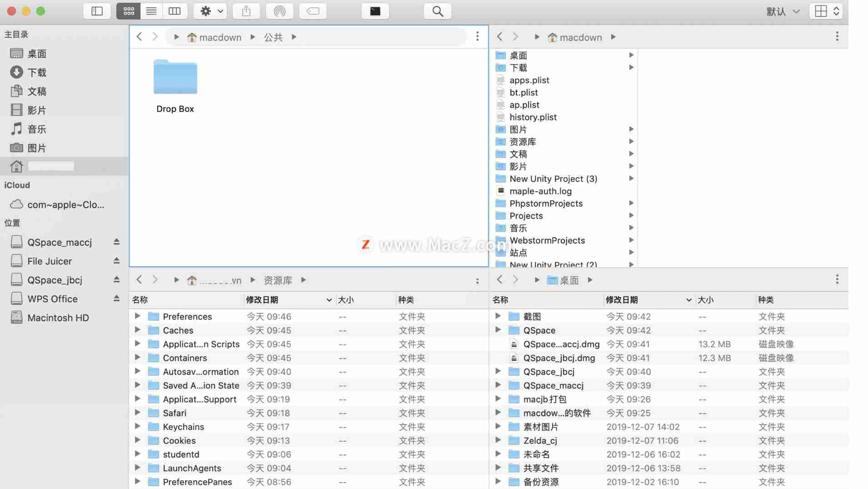The height and width of the screenshot is (489, 868).
Task: Open 音乐 in the sidebar
Action: (x=64, y=129)
